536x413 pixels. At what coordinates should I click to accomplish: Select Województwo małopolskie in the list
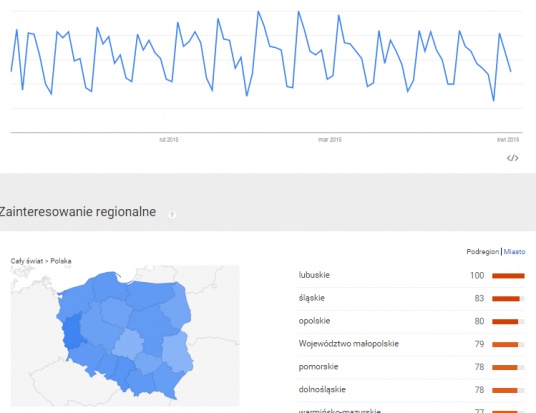[x=349, y=344]
